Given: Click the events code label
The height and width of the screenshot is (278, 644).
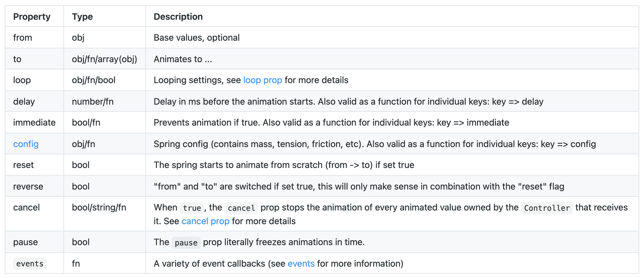Looking at the screenshot, I should [x=30, y=263].
